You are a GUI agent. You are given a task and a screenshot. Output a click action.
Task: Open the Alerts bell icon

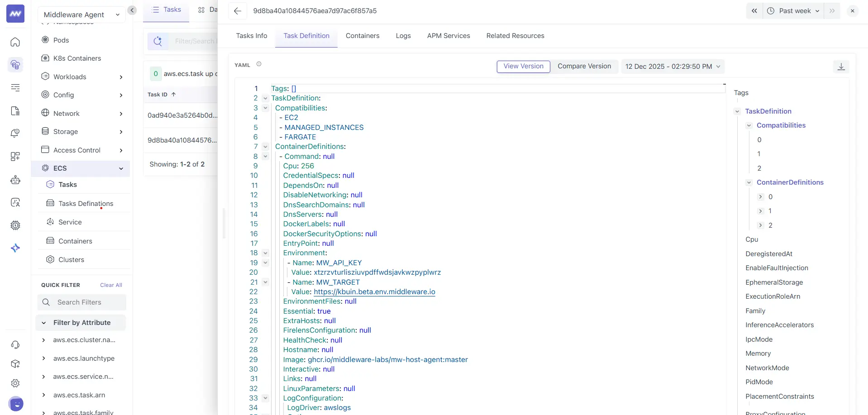pos(15,133)
